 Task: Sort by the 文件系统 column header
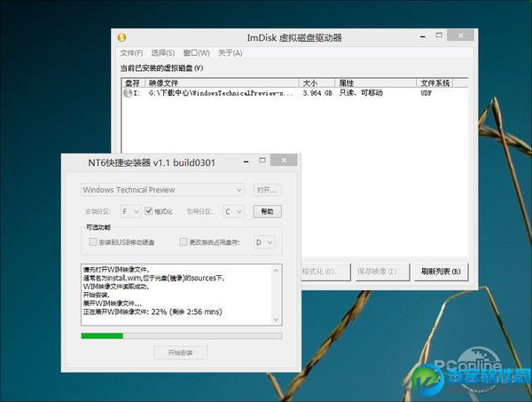(434, 83)
